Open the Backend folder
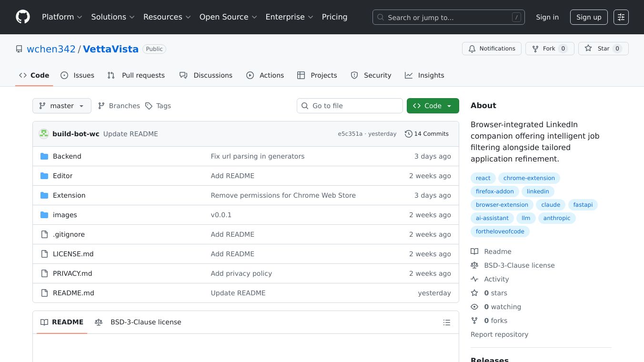644x362 pixels. pyautogui.click(x=67, y=156)
